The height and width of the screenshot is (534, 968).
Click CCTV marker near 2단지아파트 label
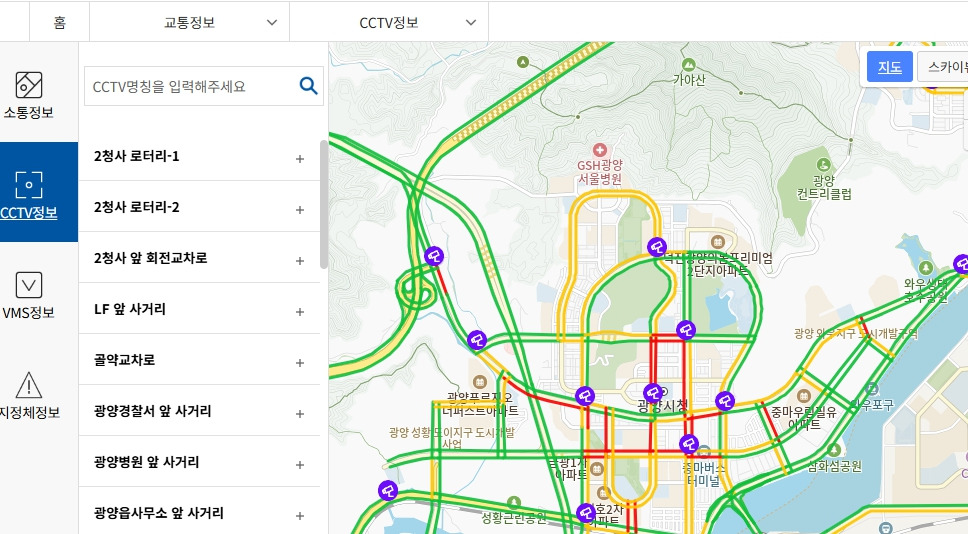(657, 247)
